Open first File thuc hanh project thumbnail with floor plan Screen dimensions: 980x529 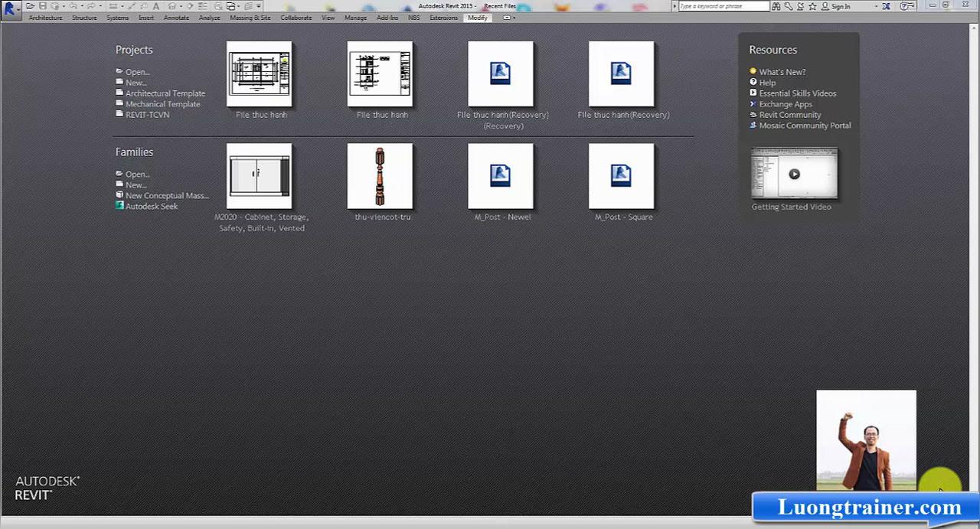(260, 74)
